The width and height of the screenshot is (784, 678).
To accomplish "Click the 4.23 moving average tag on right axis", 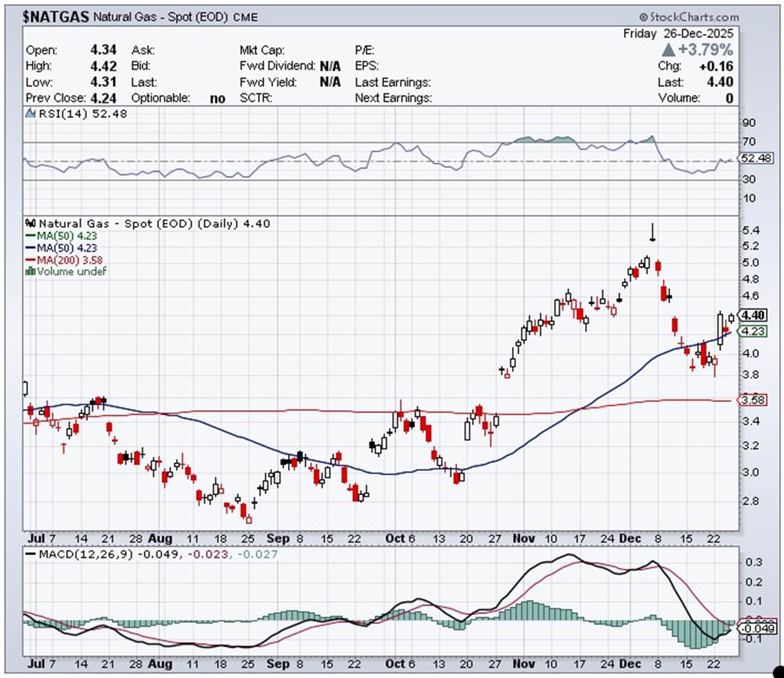I will click(x=753, y=331).
